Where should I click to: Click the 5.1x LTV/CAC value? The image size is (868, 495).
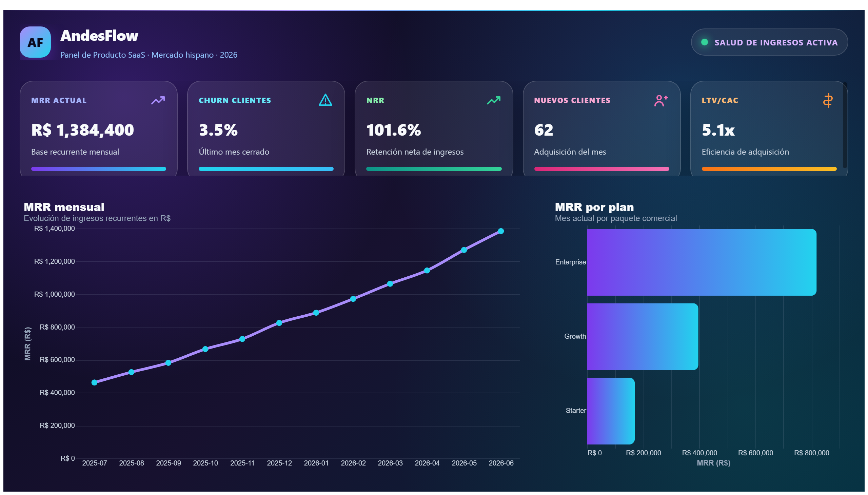pos(718,130)
